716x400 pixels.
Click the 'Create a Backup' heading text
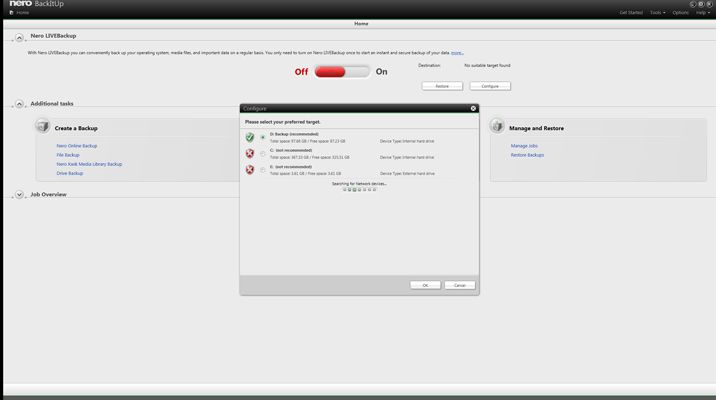(x=76, y=129)
